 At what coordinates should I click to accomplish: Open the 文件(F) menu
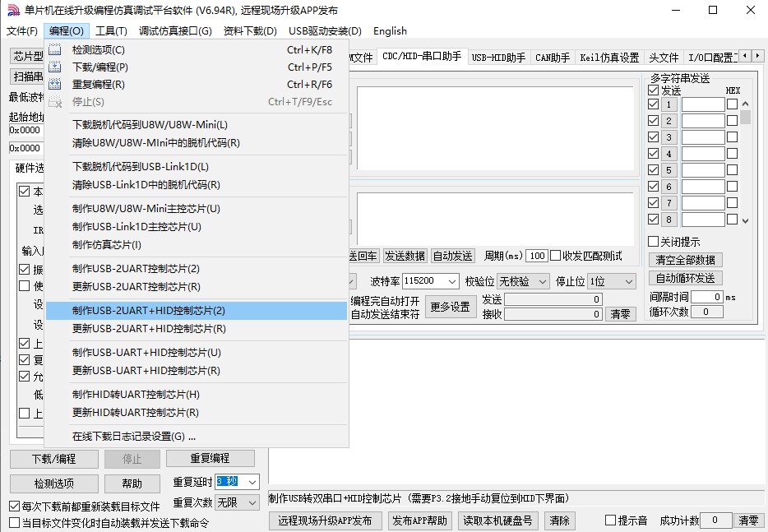tap(22, 31)
